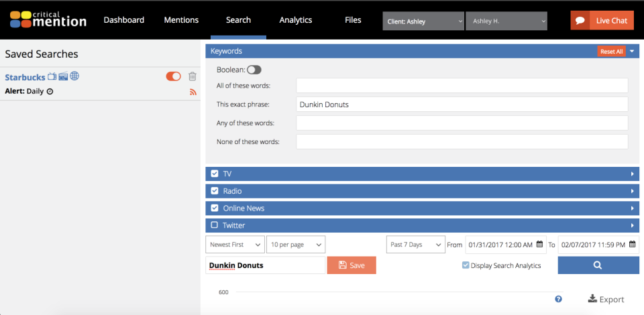This screenshot has height=315, width=644.
Task: Click the globe icon next to Starbucks
Action: point(74,76)
